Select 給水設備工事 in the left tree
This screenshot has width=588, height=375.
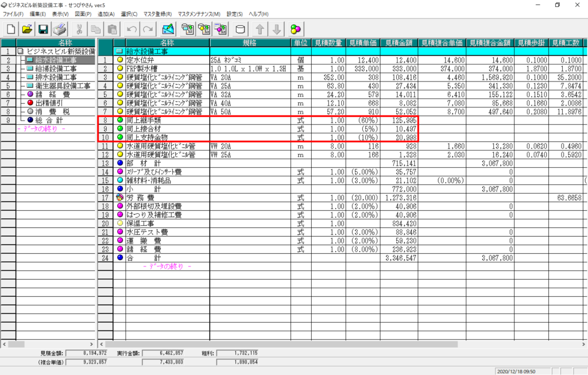(x=56, y=60)
